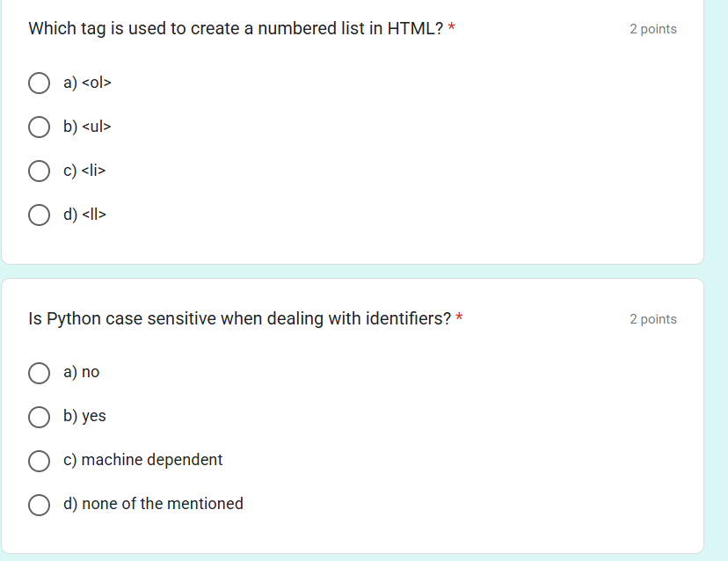
Task: Select radio button for none of the mentioned
Action: [x=39, y=505]
